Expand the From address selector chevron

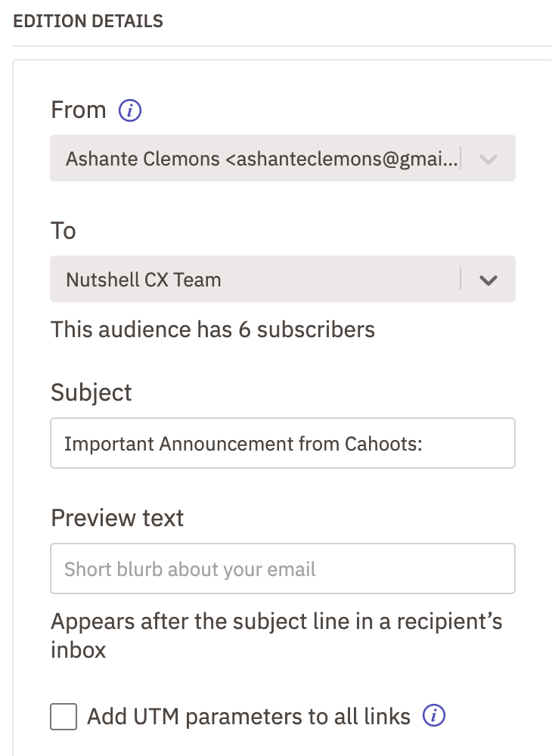(488, 158)
